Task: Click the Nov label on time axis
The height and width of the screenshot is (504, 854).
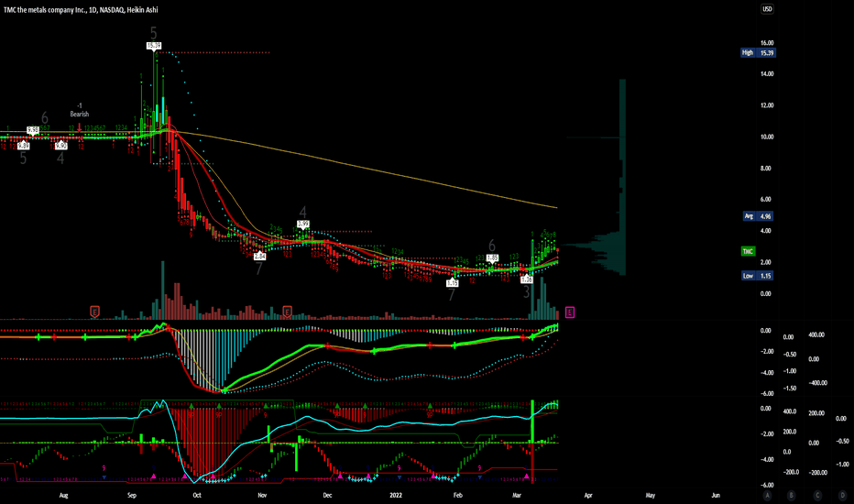Action: (262, 495)
